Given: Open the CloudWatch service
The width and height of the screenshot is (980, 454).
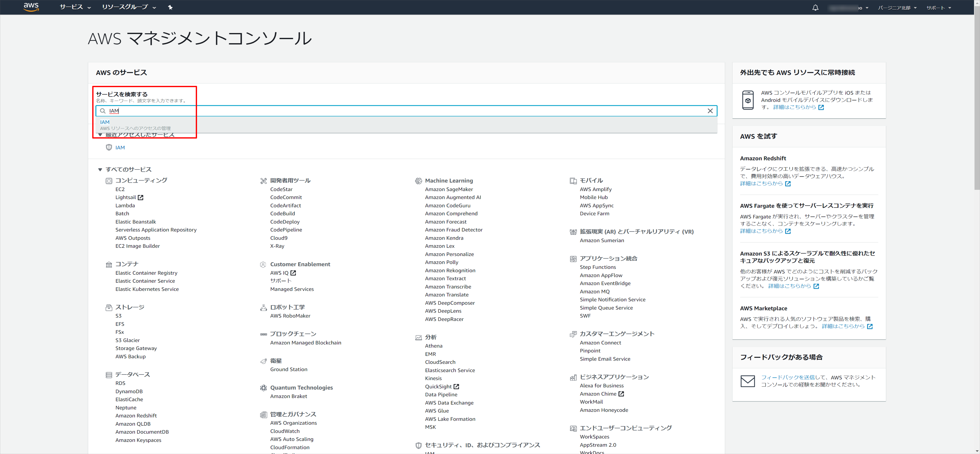Looking at the screenshot, I should pos(285,431).
